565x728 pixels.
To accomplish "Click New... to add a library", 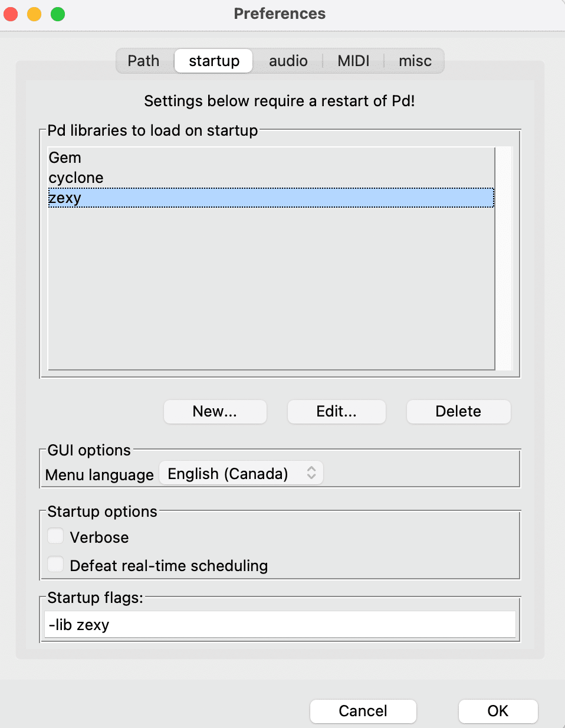I will click(x=215, y=411).
